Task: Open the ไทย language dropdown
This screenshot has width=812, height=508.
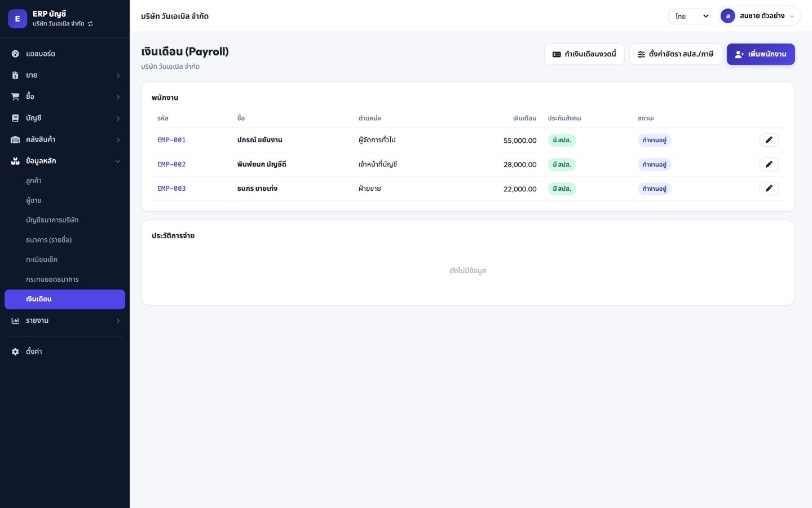Action: (689, 16)
